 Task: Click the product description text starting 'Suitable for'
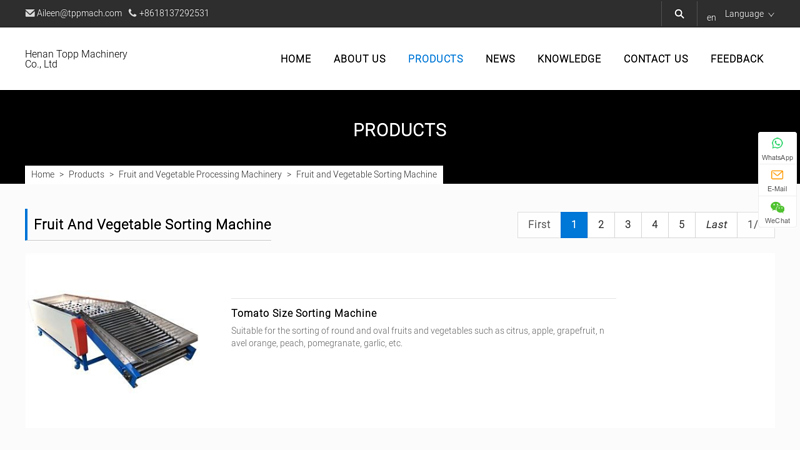pos(418,337)
